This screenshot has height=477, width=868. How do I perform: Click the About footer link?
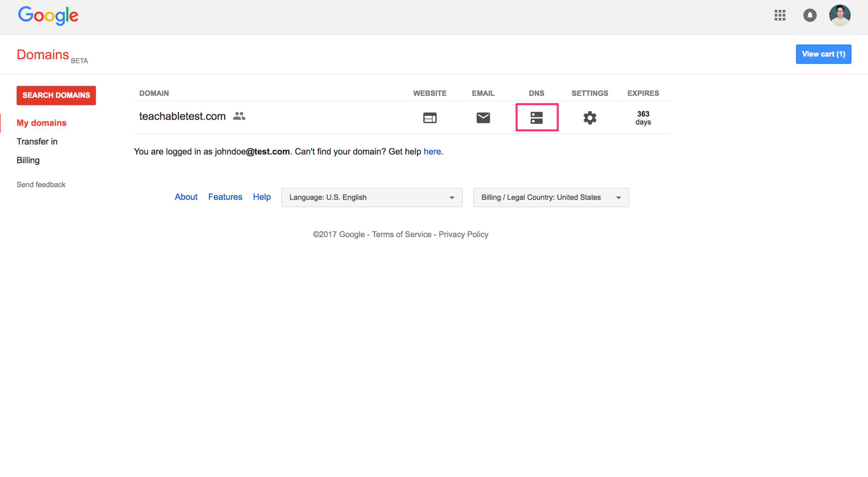pyautogui.click(x=187, y=197)
